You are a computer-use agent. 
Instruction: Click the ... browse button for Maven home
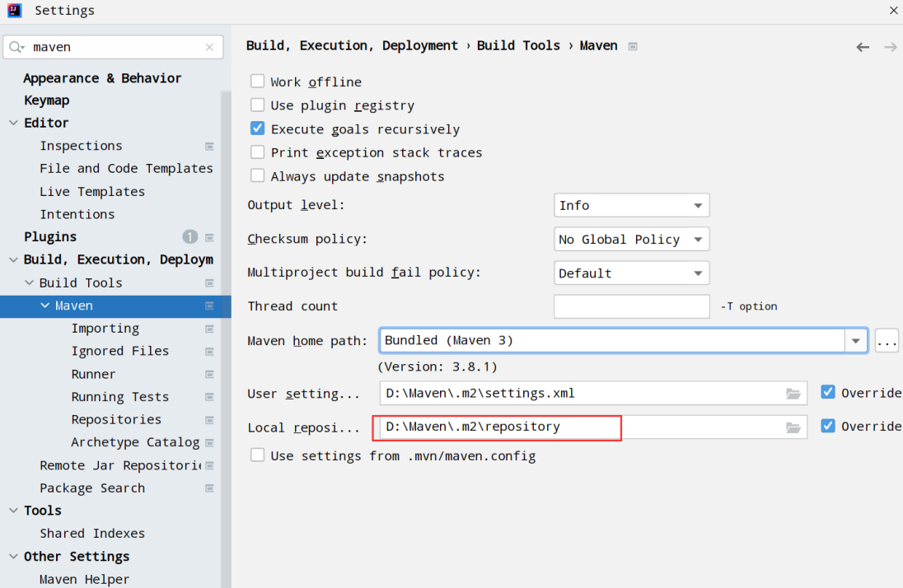coord(887,341)
